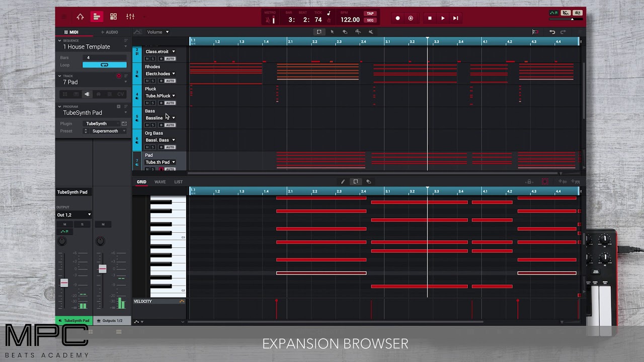Click the Bars field value 4

coord(105,58)
